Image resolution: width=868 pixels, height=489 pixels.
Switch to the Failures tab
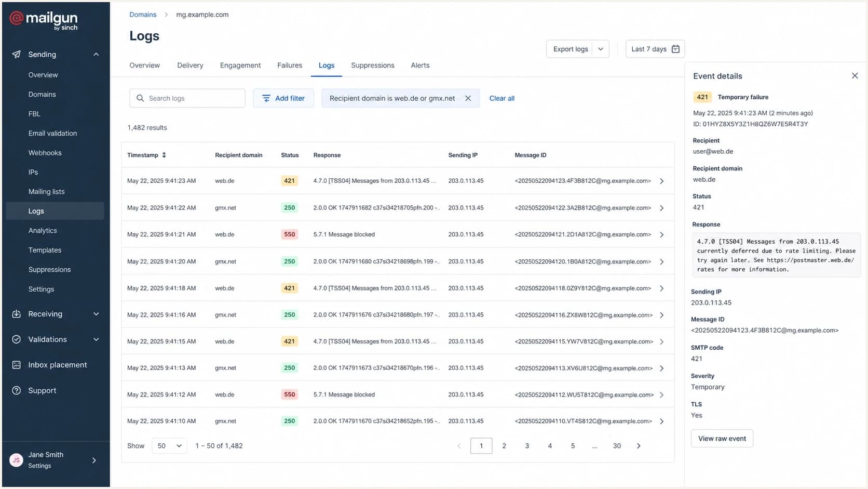click(x=290, y=65)
